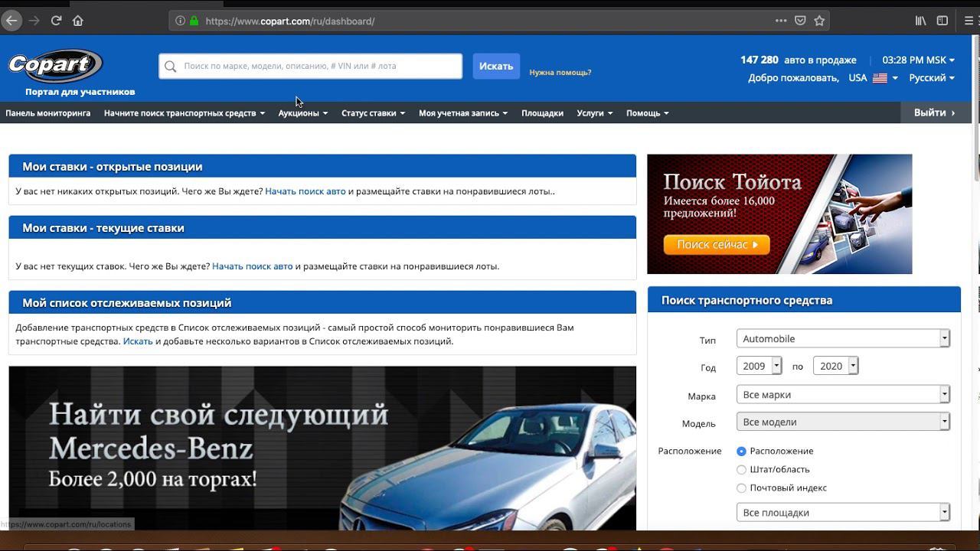Click the magnifier icon in the search box
The height and width of the screenshot is (551, 980).
[x=171, y=67]
